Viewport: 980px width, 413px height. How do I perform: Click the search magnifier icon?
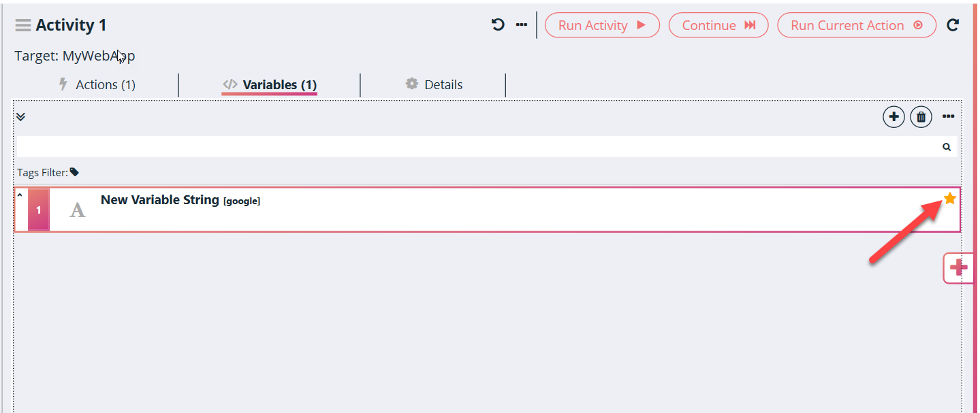pos(947,147)
